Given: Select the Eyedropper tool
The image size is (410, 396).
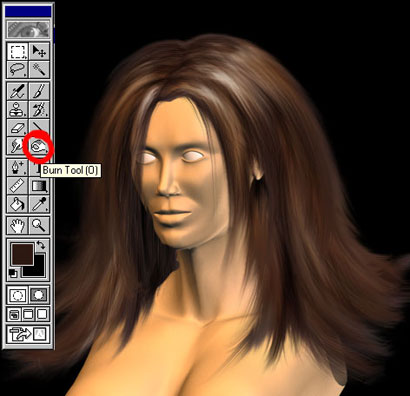Looking at the screenshot, I should (39, 204).
